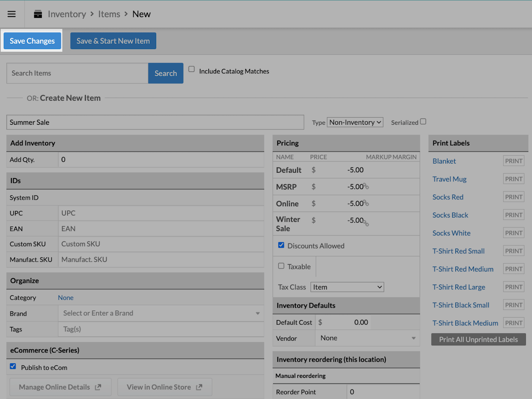Open the Socks Red label link

[448, 197]
